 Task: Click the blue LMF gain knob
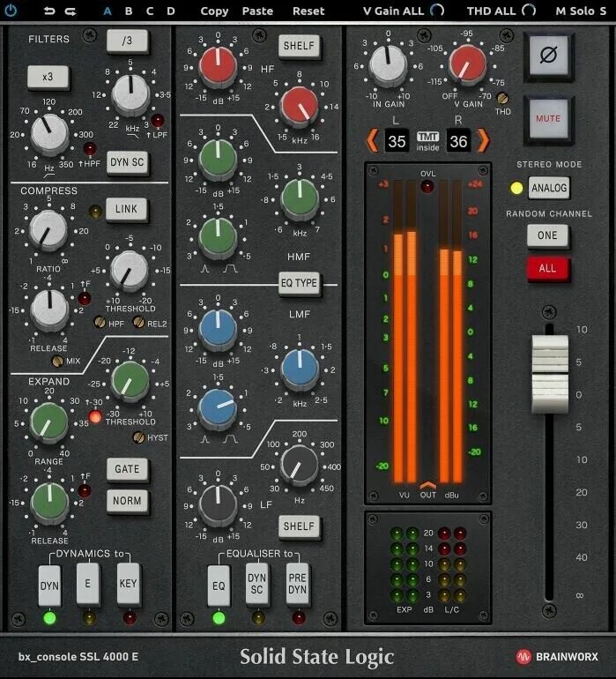(218, 329)
